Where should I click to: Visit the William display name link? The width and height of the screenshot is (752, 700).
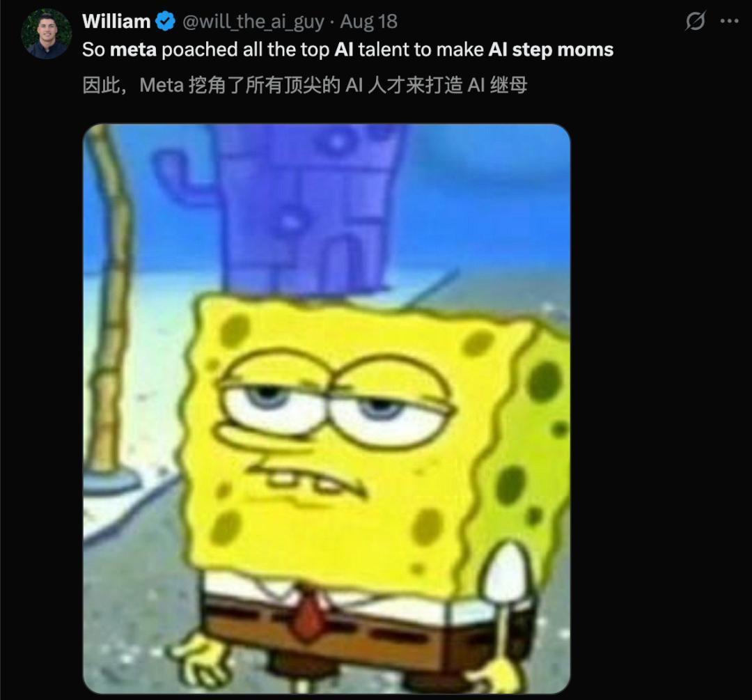tap(116, 22)
